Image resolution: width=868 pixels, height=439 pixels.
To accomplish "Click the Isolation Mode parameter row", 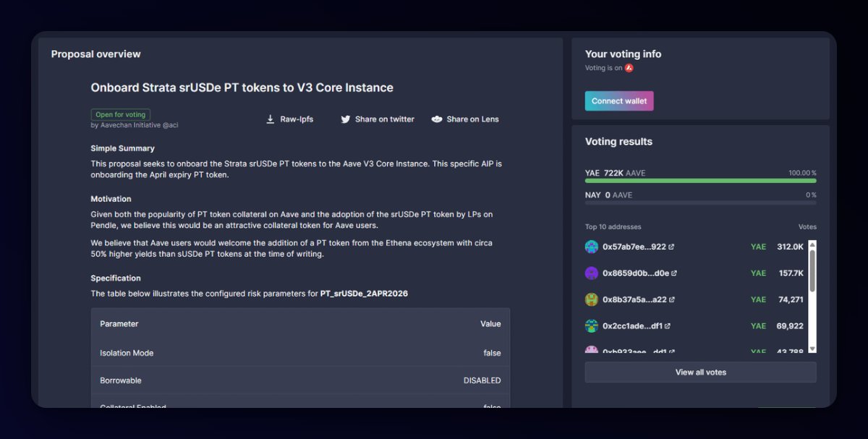I will (x=300, y=353).
